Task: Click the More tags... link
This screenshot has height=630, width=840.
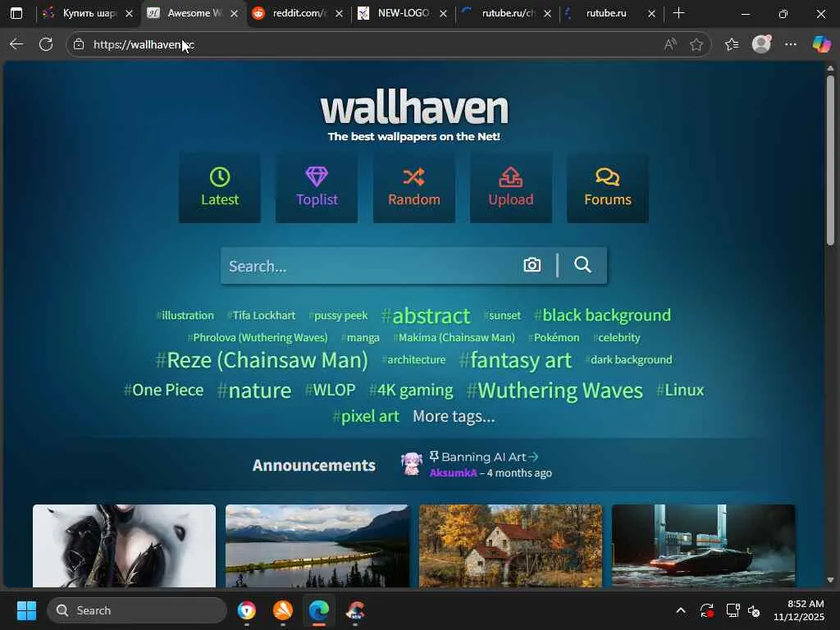Action: (x=454, y=416)
